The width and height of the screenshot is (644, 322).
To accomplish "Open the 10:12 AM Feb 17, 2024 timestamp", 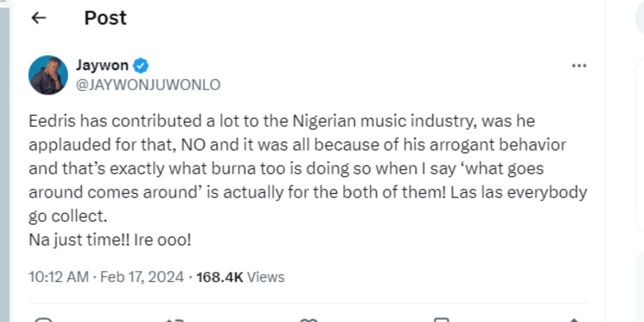I will pos(106,277).
